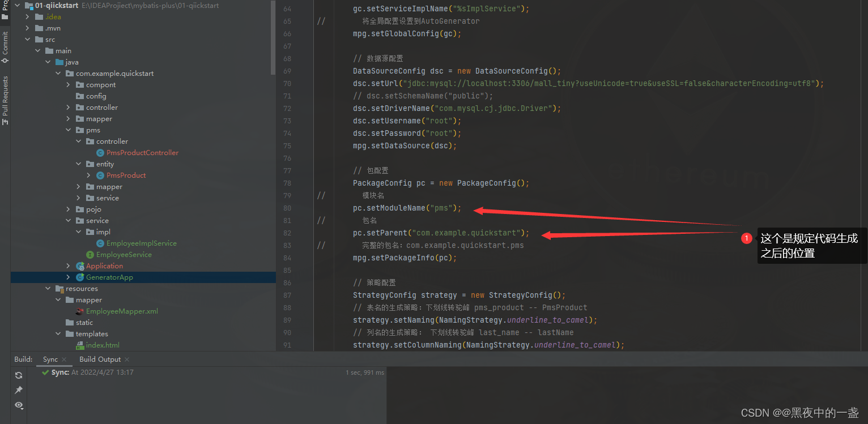This screenshot has width=868, height=424.
Task: Open the PmsProduct entity class
Action: point(126,175)
